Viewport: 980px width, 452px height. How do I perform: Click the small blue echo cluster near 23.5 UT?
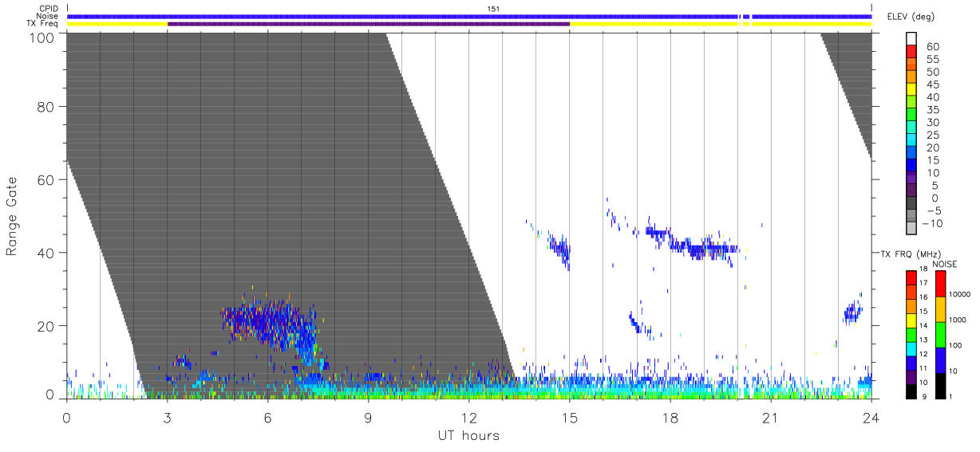[853, 310]
